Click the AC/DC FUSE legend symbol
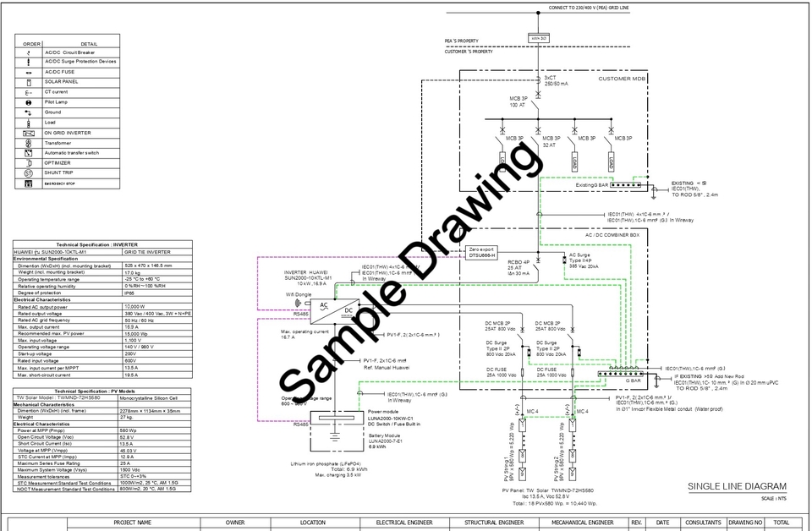The image size is (812, 531). coord(29,73)
